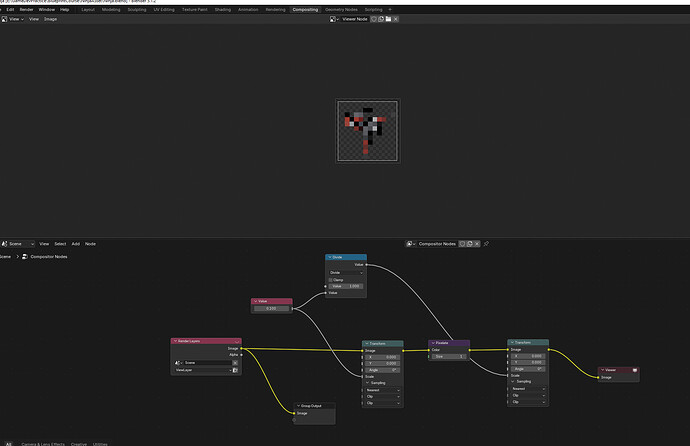Collapse the Render Layers node
This screenshot has height=446, width=690.
pos(175,341)
